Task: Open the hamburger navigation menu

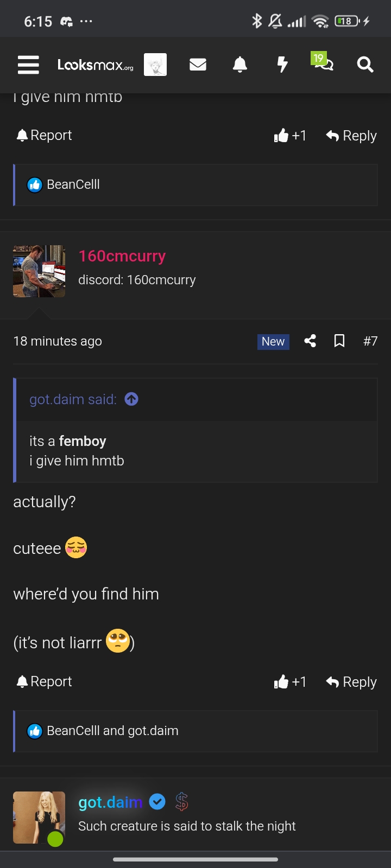Action: pos(28,65)
